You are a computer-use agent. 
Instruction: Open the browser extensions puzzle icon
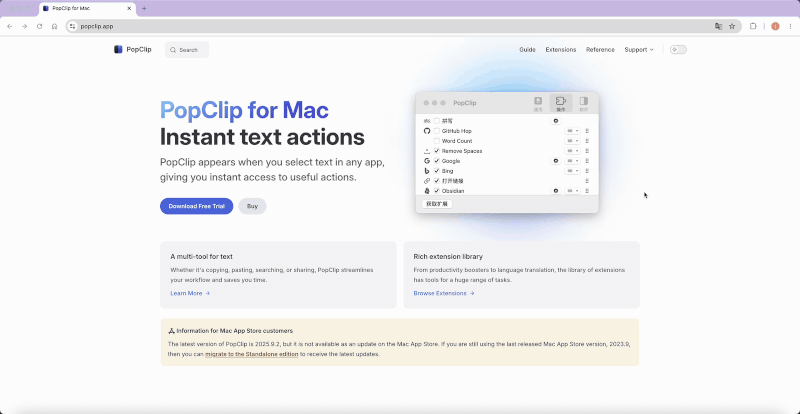pyautogui.click(x=753, y=27)
